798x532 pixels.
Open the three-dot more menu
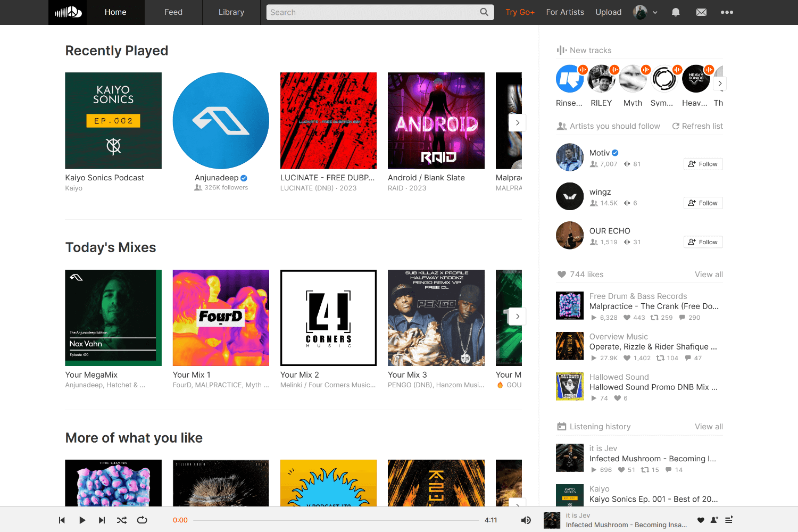coord(727,12)
